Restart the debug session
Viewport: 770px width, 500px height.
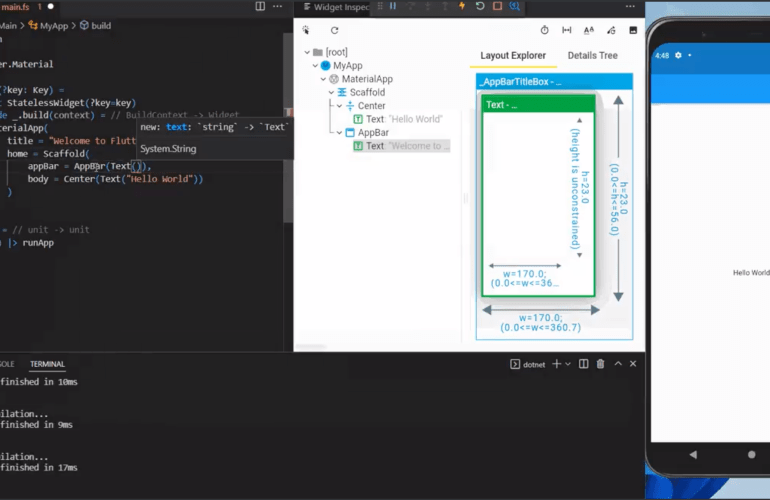coord(480,7)
